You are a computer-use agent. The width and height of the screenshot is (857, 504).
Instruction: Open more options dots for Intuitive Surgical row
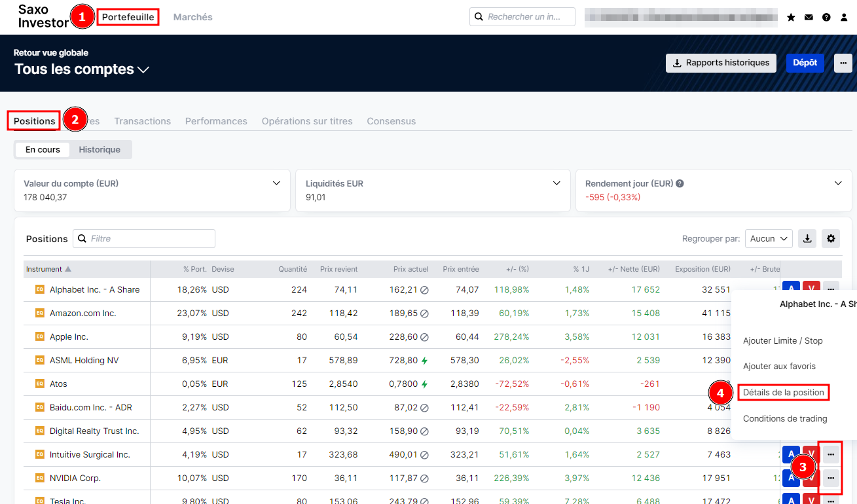coord(831,454)
